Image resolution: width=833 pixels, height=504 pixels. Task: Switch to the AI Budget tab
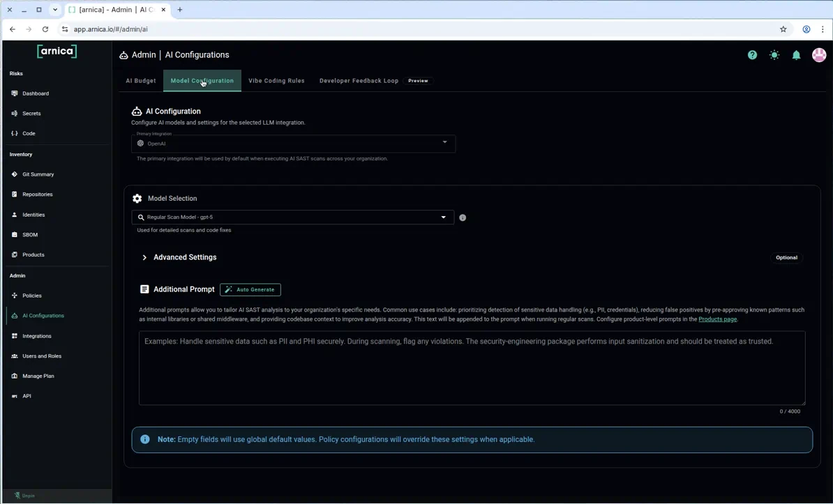141,81
